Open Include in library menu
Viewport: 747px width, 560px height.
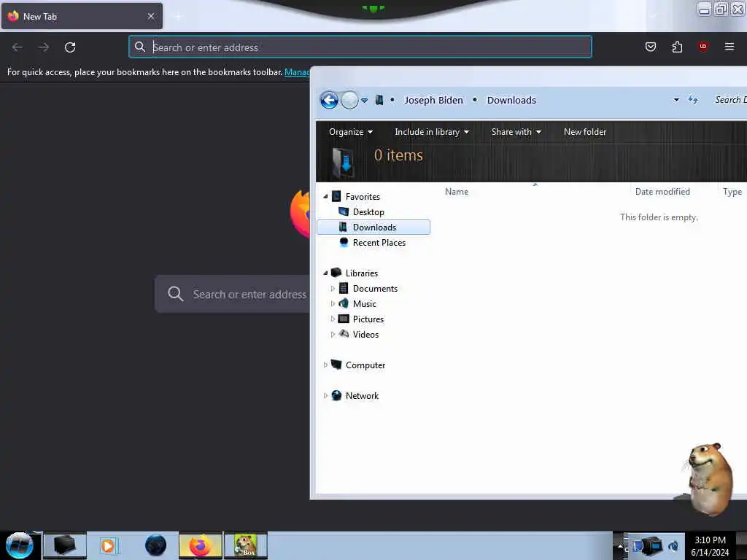432,132
